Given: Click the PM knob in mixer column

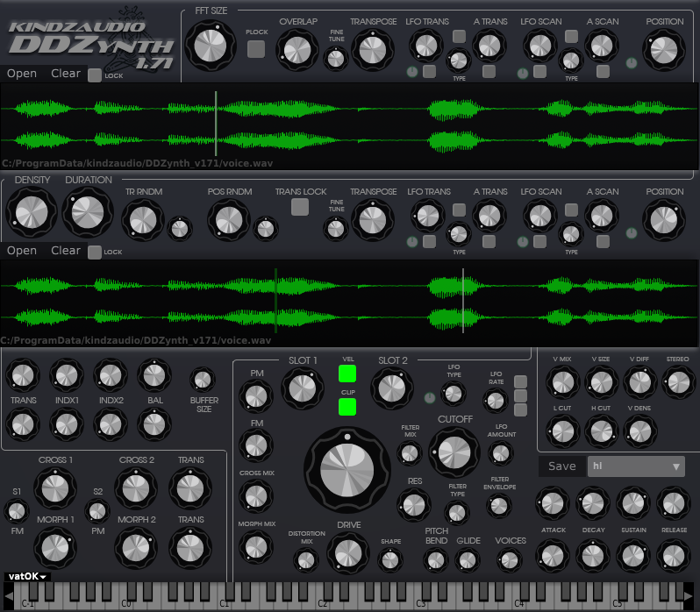Looking at the screenshot, I should pos(256,396).
